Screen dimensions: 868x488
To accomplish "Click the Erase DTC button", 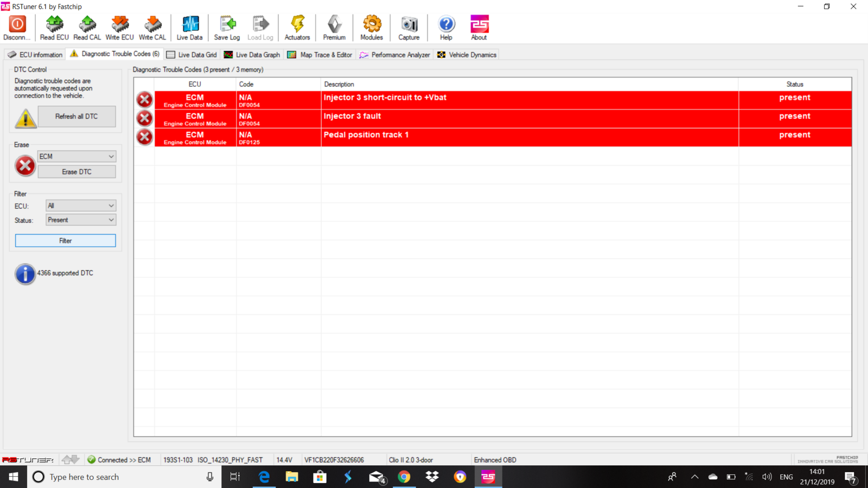I will (x=76, y=172).
